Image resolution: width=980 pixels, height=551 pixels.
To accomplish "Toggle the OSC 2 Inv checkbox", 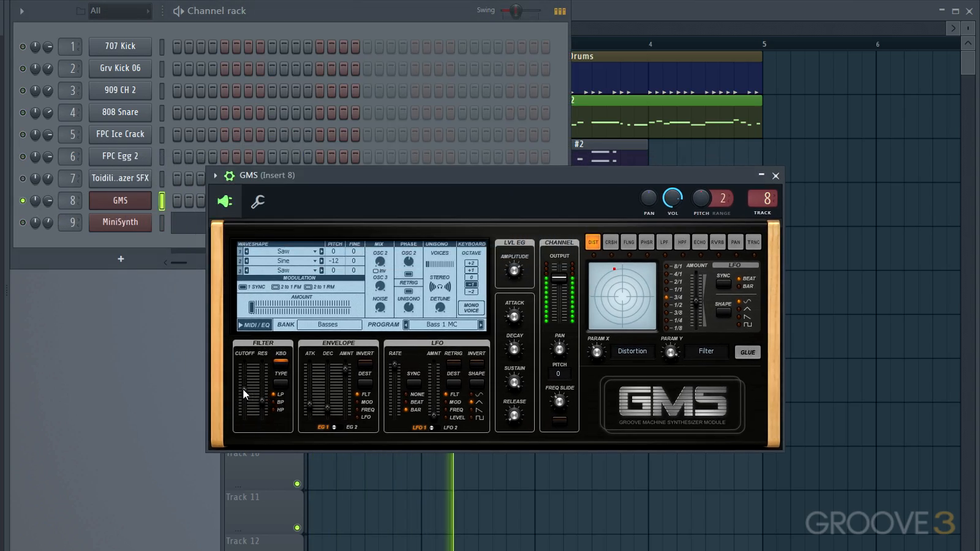I will [375, 271].
